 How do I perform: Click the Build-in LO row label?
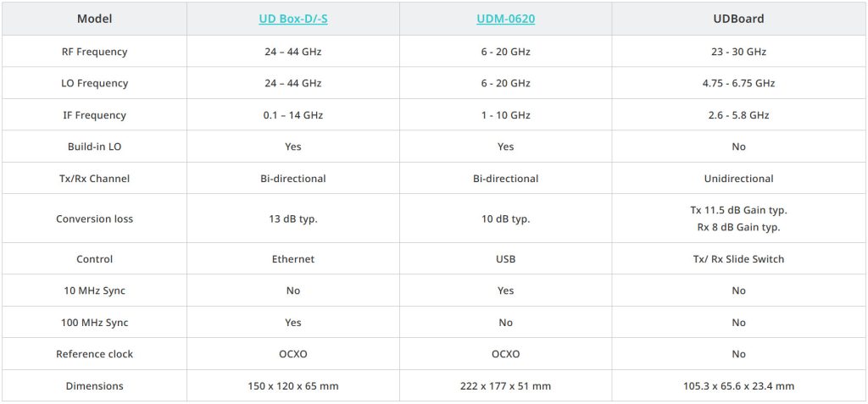(94, 147)
